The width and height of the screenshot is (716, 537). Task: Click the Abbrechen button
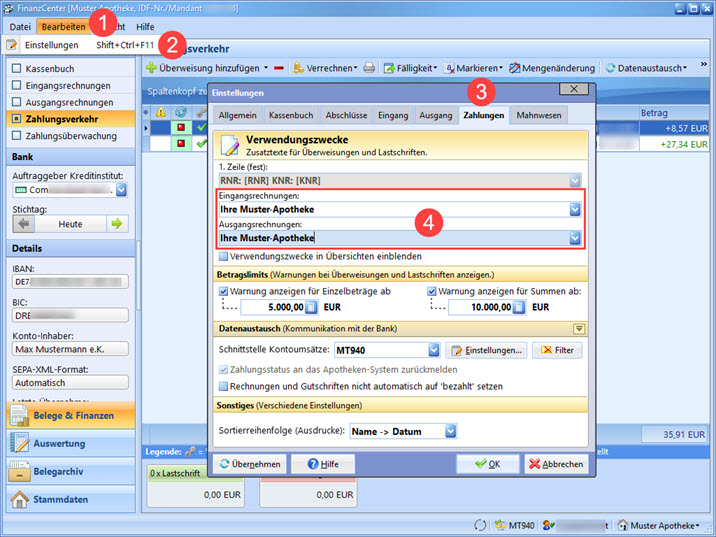tap(555, 464)
